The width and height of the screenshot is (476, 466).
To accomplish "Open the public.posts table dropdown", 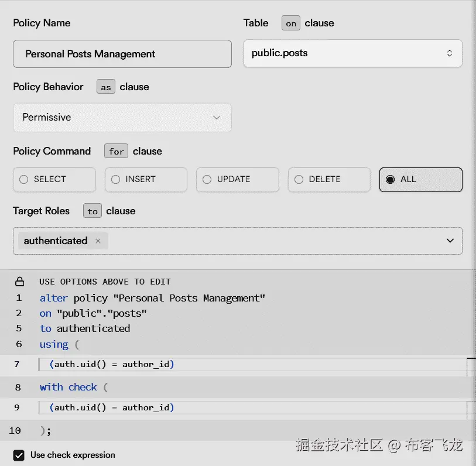I will [351, 53].
